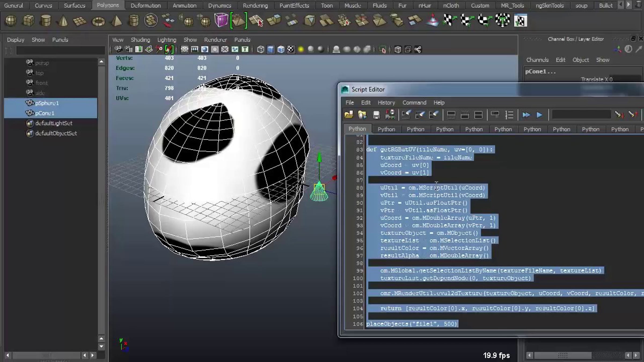Create a polygon sphere from the shelf

[x=11, y=21]
